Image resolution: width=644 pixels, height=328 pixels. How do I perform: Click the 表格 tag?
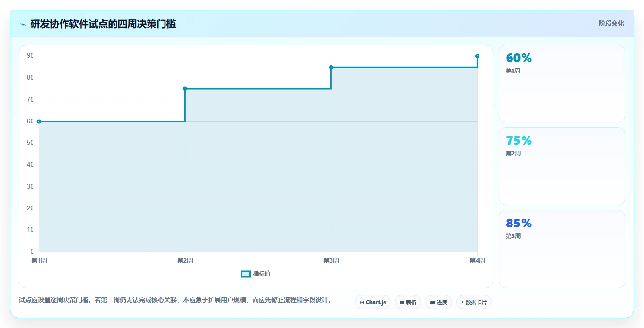pos(408,302)
